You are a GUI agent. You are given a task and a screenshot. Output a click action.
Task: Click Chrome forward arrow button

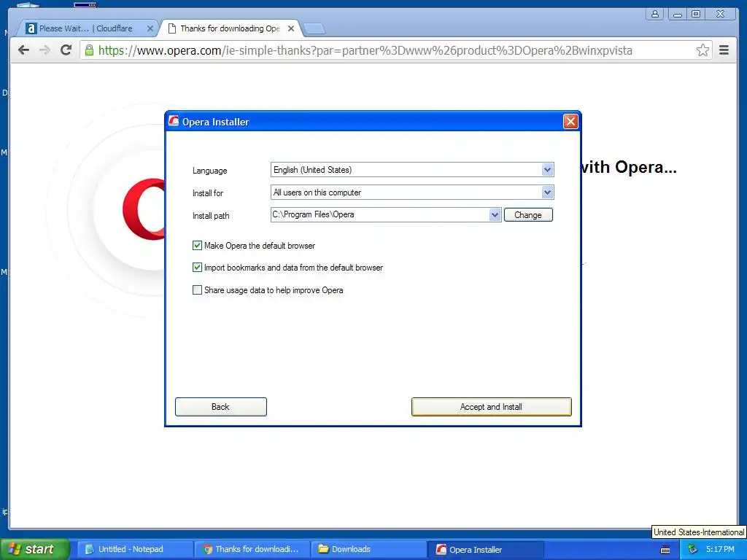pyautogui.click(x=44, y=50)
